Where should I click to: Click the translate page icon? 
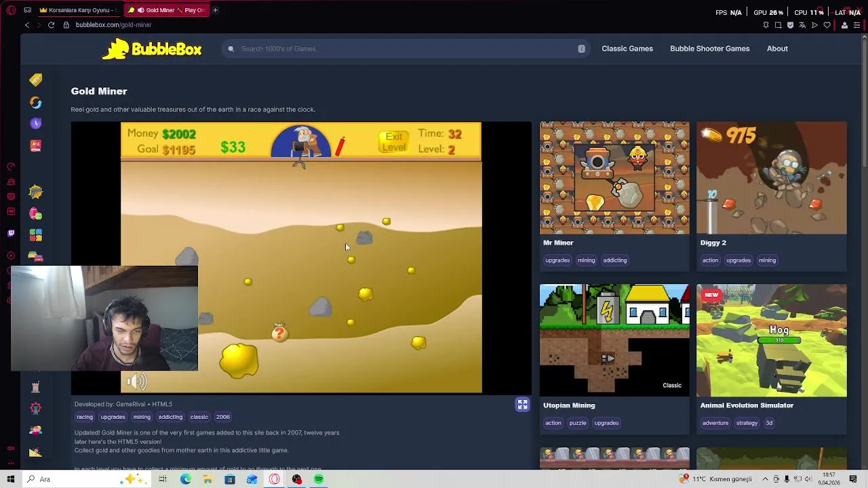[802, 25]
